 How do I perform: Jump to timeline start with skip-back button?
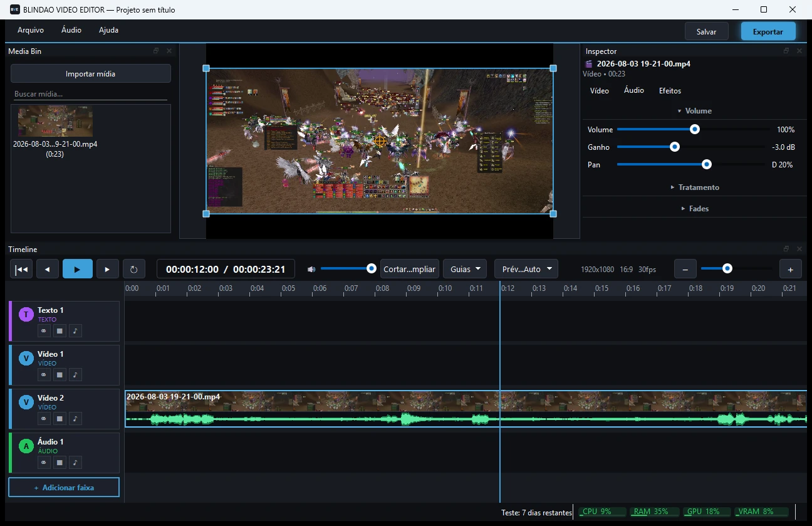[21, 269]
